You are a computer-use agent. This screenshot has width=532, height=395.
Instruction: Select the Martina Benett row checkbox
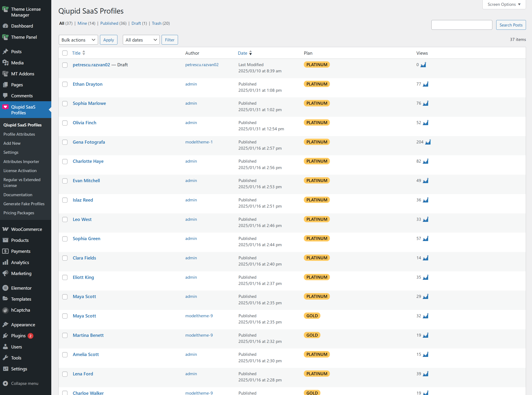tap(65, 336)
